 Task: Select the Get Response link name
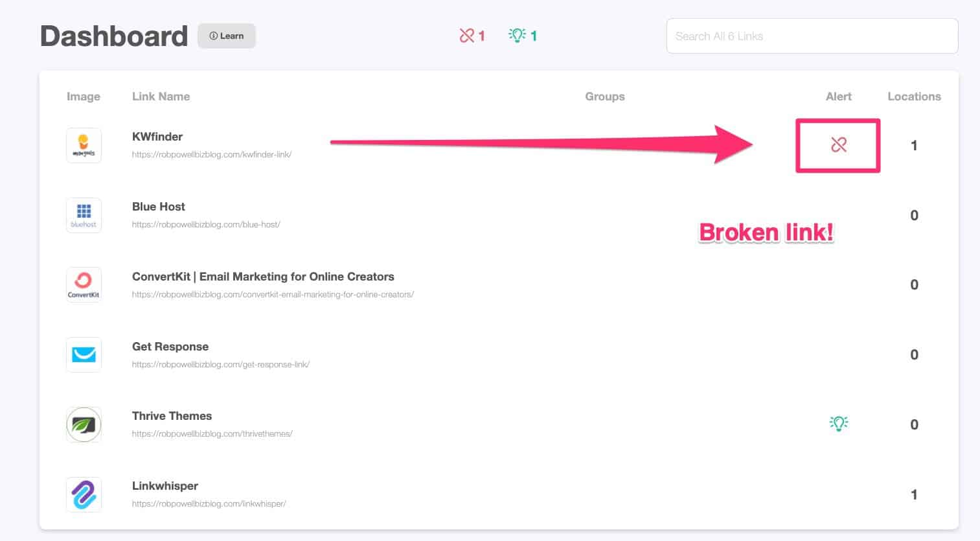tap(170, 347)
